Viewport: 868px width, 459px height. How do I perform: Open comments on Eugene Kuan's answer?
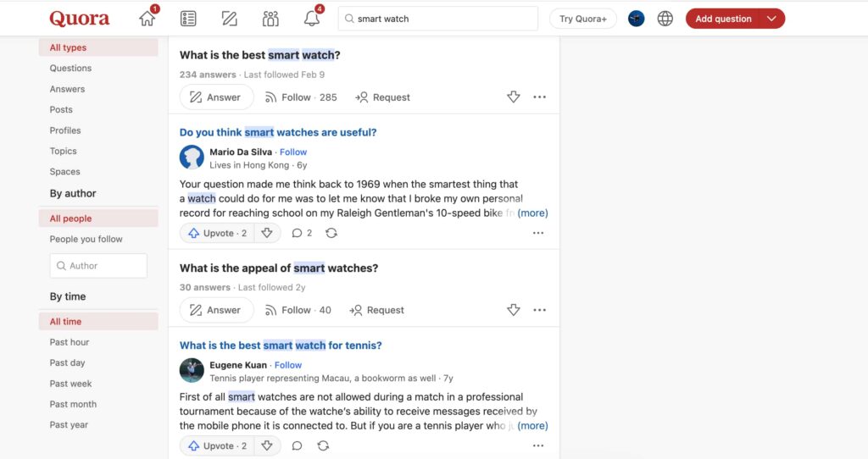297,445
